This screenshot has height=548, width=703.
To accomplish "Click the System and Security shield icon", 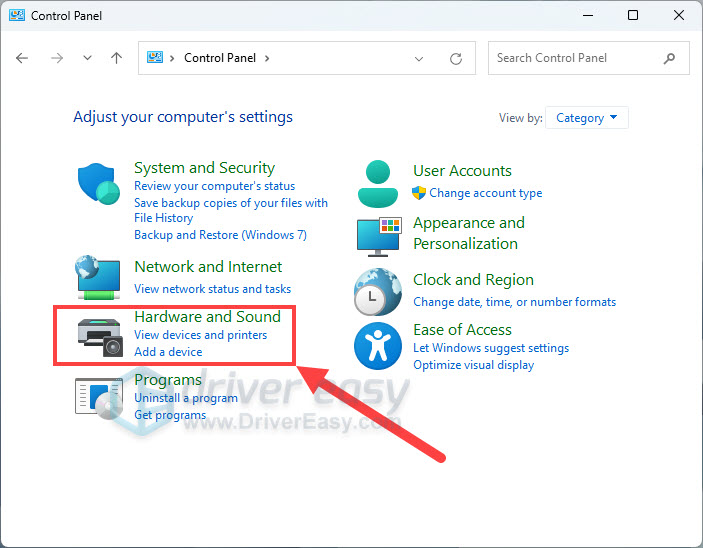I will 99,184.
